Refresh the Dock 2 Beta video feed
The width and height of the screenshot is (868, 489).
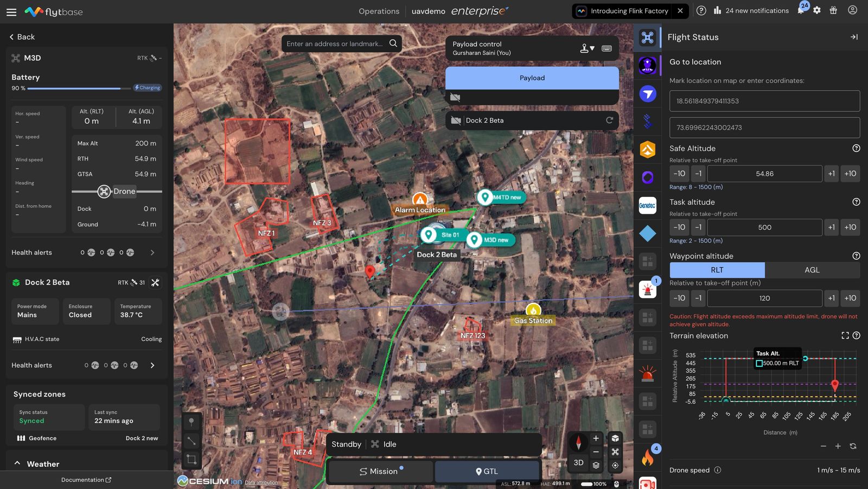609,120
